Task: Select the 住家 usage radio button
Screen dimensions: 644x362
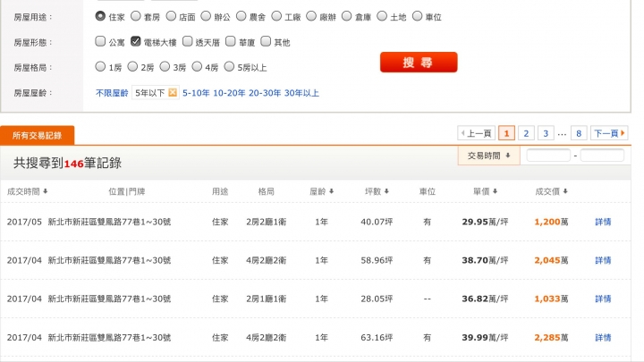Action: (100, 16)
